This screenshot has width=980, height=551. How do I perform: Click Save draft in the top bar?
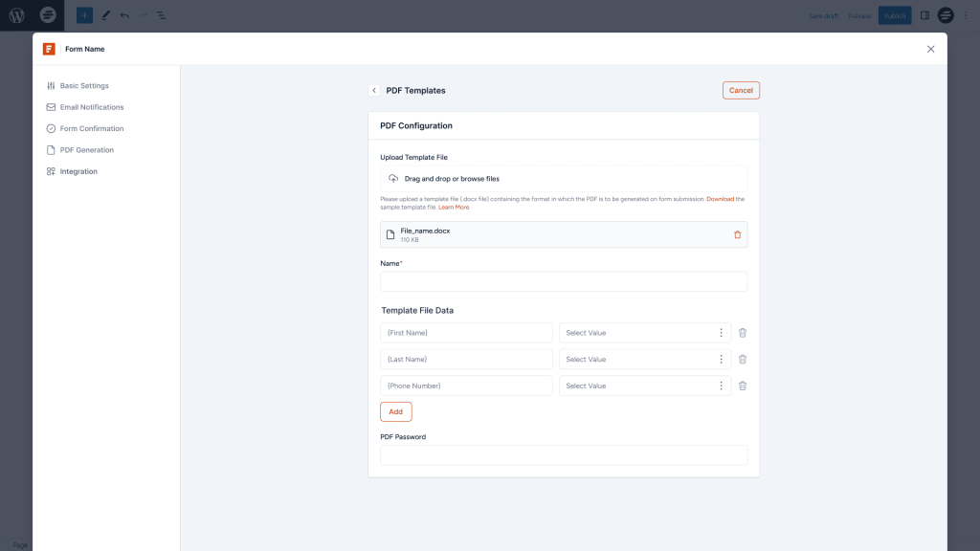[823, 15]
